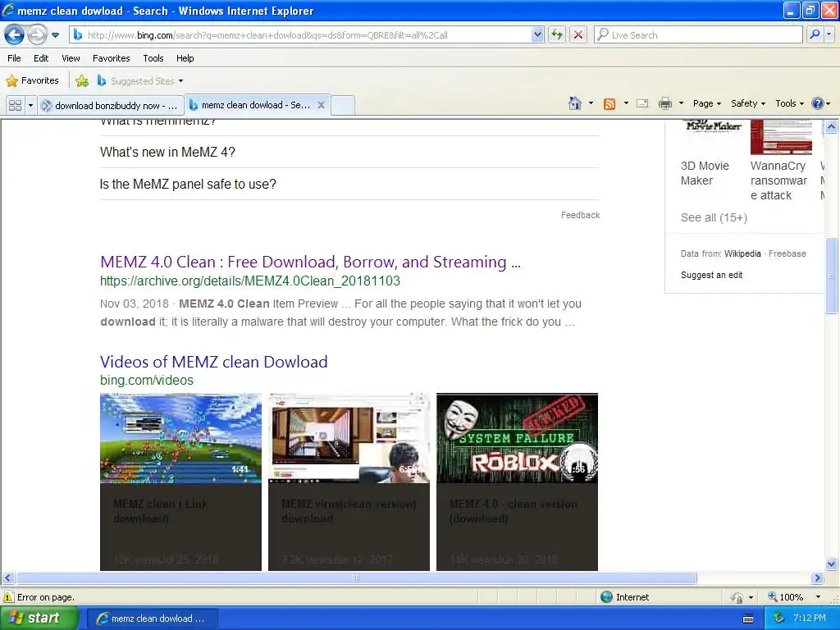Click the keyboard tray icon
This screenshot has height=630, width=840.
click(x=748, y=619)
